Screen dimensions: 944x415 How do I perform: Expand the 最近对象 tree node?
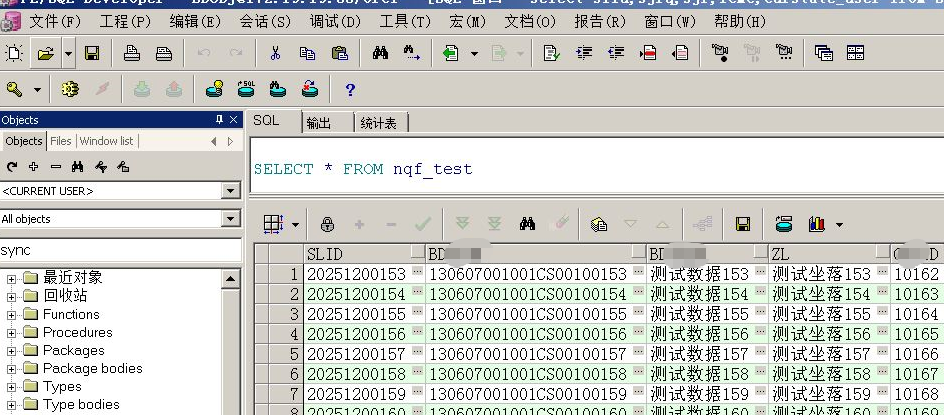(11, 278)
